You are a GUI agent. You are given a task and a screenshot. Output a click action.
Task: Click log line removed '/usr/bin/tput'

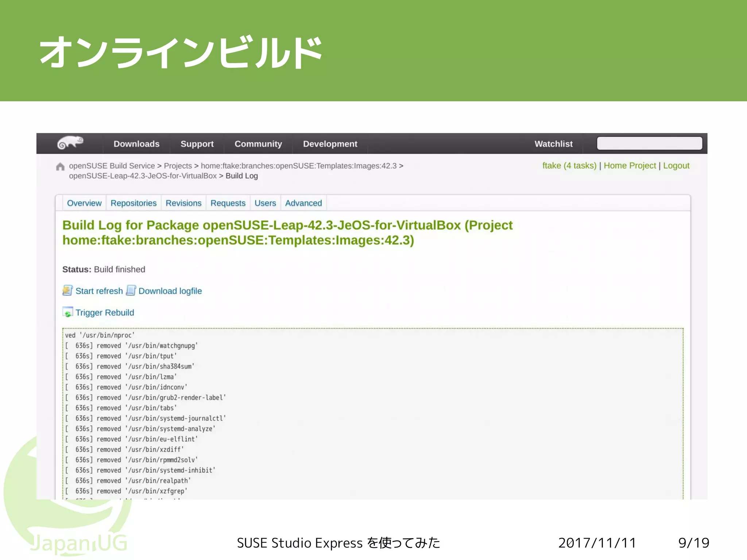121,356
